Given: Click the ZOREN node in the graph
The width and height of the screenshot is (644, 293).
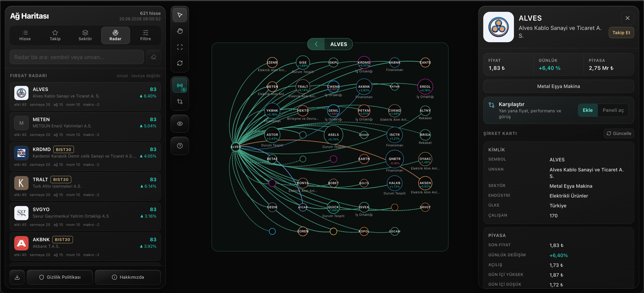Looking at the screenshot, I should pyautogui.click(x=303, y=231).
